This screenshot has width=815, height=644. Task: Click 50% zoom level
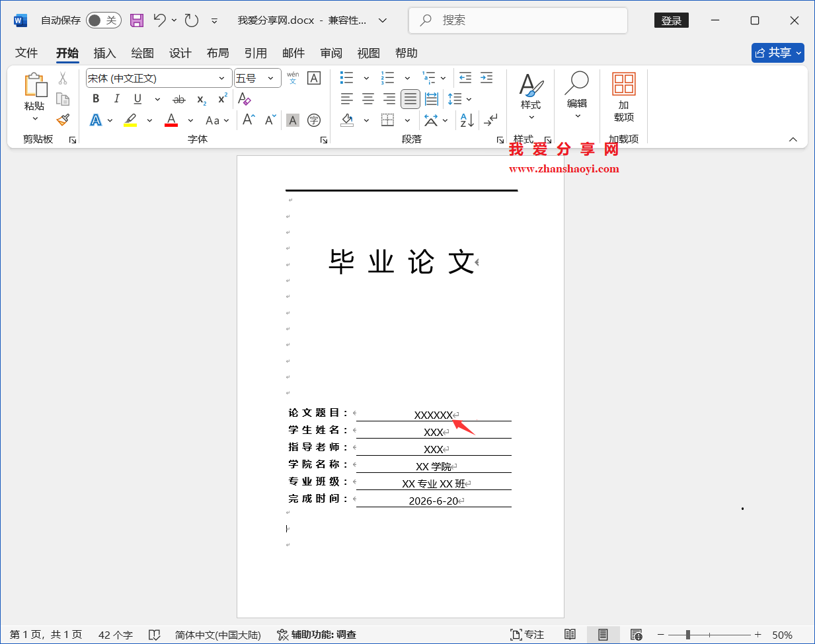pos(783,635)
